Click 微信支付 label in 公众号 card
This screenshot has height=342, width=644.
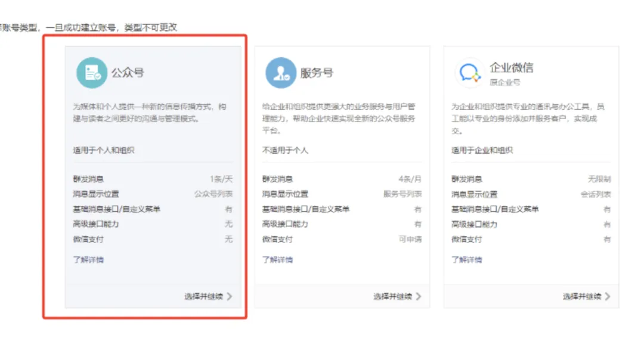coord(88,239)
